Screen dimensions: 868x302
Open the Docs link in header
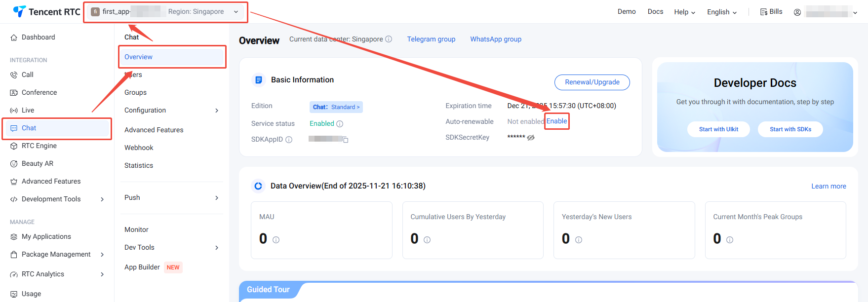[x=655, y=11]
